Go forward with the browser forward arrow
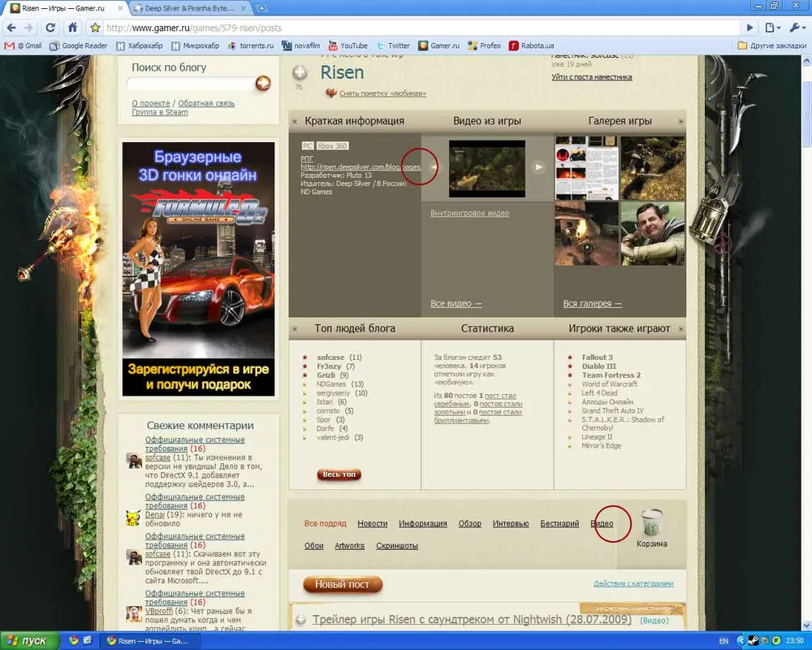This screenshot has width=812, height=650. (29, 28)
